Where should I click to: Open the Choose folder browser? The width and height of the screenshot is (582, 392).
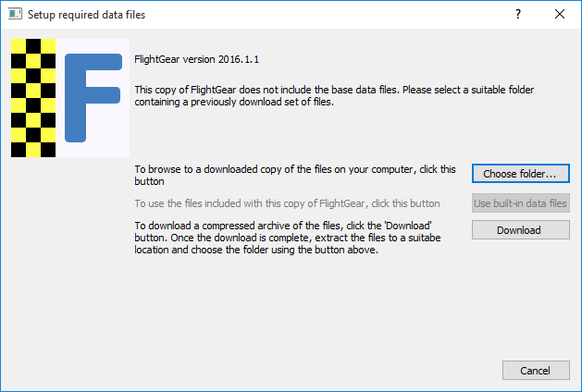point(520,174)
